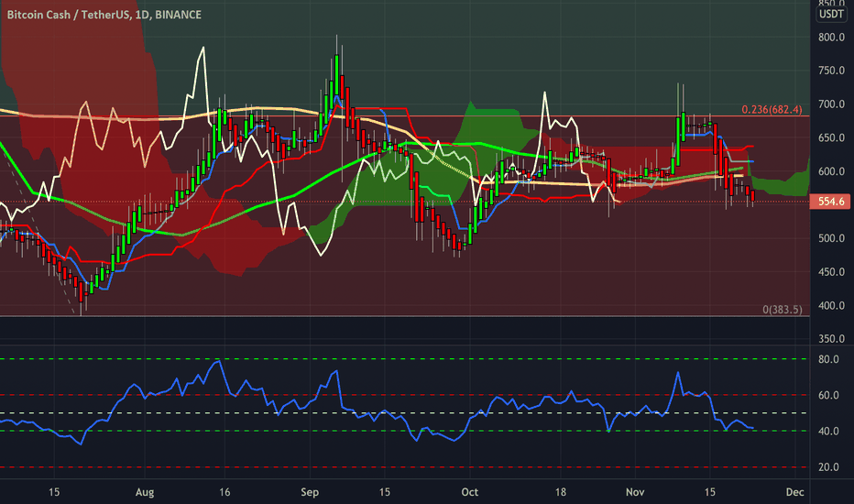Click the 600.0 price axis label
The width and height of the screenshot is (854, 504).
[831, 171]
